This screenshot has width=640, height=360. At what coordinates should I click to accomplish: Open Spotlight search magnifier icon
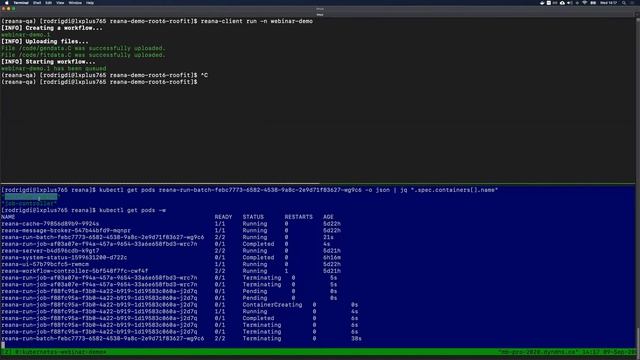(624, 2)
